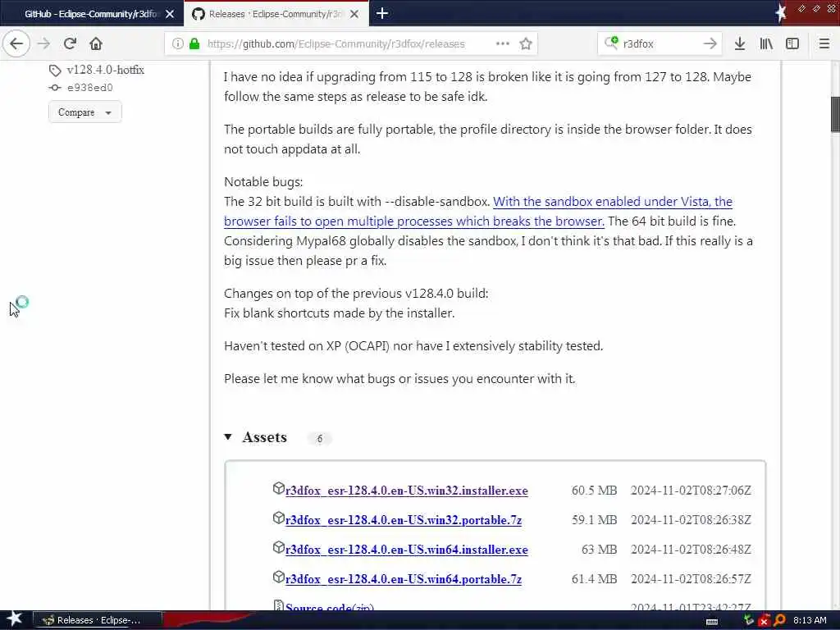The height and width of the screenshot is (630, 840).
Task: Switch to the GitHub - Eclipse-Community/r3dfox tab
Action: (90, 14)
